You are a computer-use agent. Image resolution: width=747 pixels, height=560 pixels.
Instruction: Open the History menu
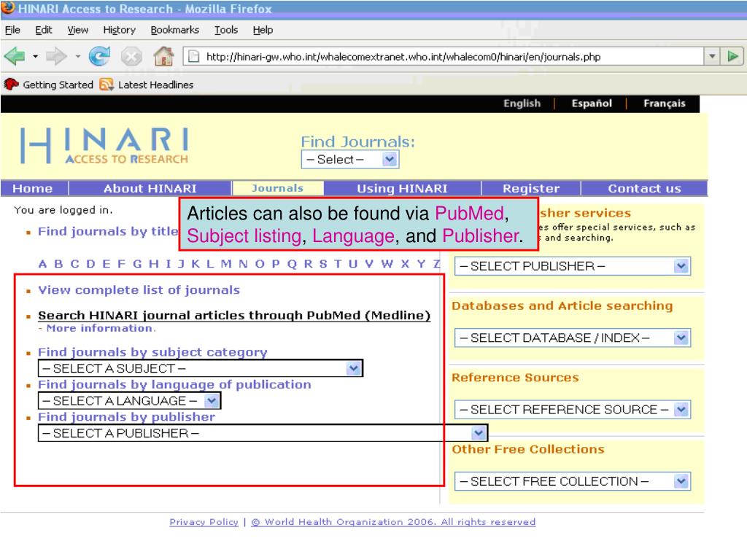(x=119, y=30)
